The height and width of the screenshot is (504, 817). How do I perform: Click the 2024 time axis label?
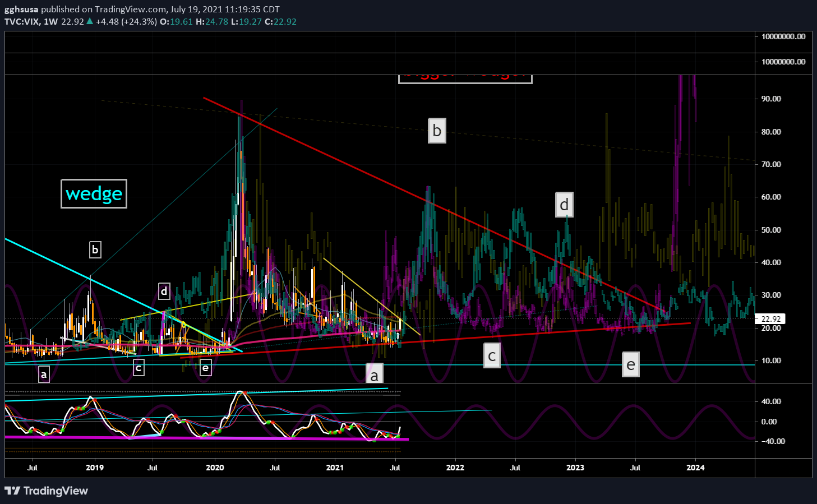(695, 468)
